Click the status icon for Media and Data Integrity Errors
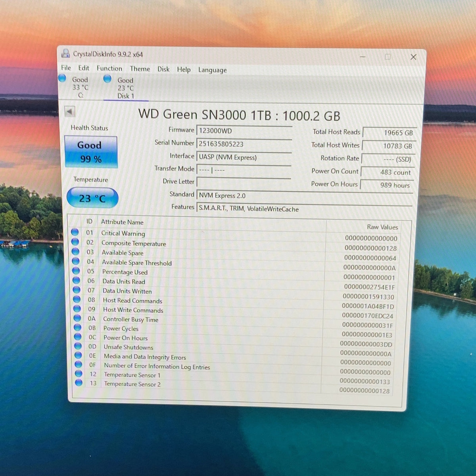This screenshot has height=476, width=476. pyautogui.click(x=78, y=355)
